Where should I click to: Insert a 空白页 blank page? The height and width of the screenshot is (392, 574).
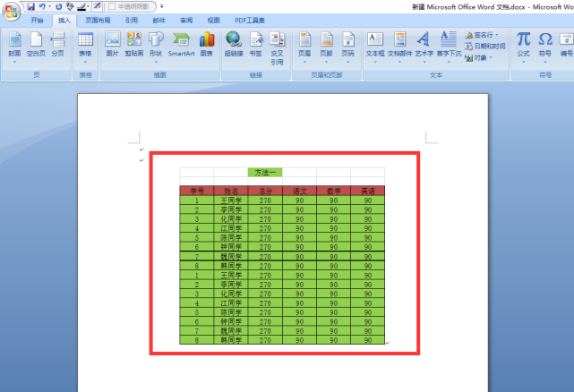click(36, 45)
